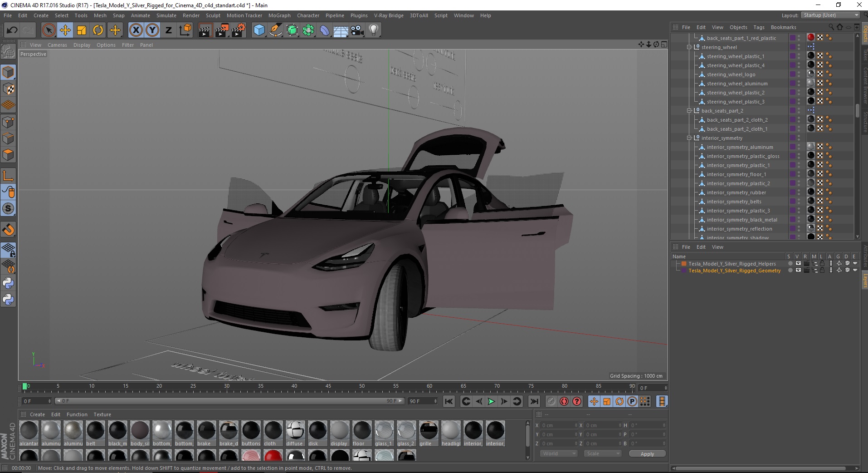Open the World coordinate dropdown
This screenshot has height=473, width=868.
click(x=558, y=453)
